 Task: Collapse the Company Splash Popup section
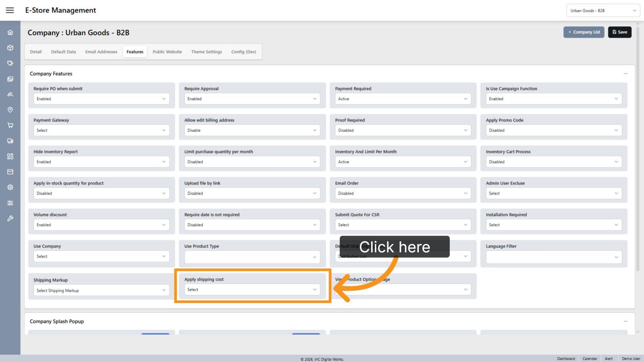pos(626,321)
